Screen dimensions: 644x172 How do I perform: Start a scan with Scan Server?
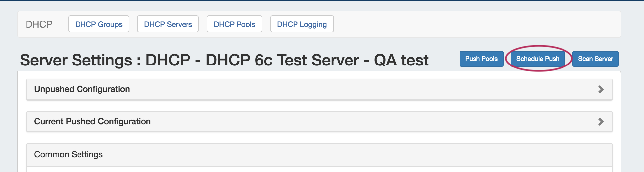click(595, 59)
